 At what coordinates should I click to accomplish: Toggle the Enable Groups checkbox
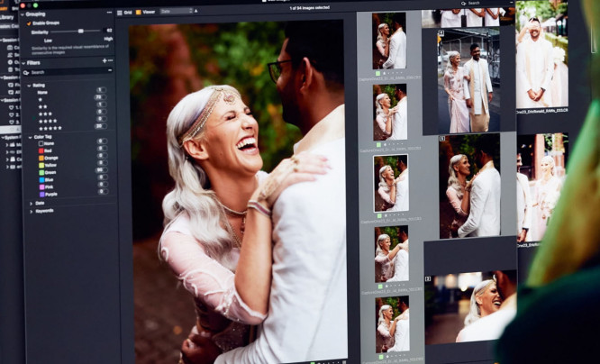[29, 23]
